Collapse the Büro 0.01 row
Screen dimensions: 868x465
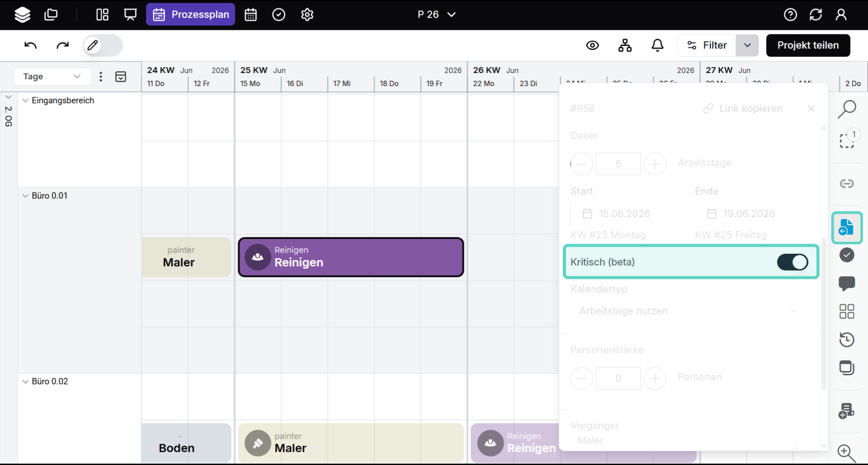pos(25,196)
